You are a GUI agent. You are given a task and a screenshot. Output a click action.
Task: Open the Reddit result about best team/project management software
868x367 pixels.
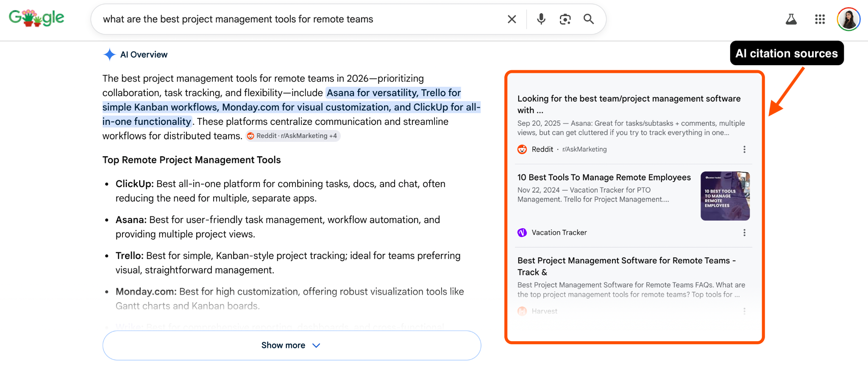(x=629, y=104)
